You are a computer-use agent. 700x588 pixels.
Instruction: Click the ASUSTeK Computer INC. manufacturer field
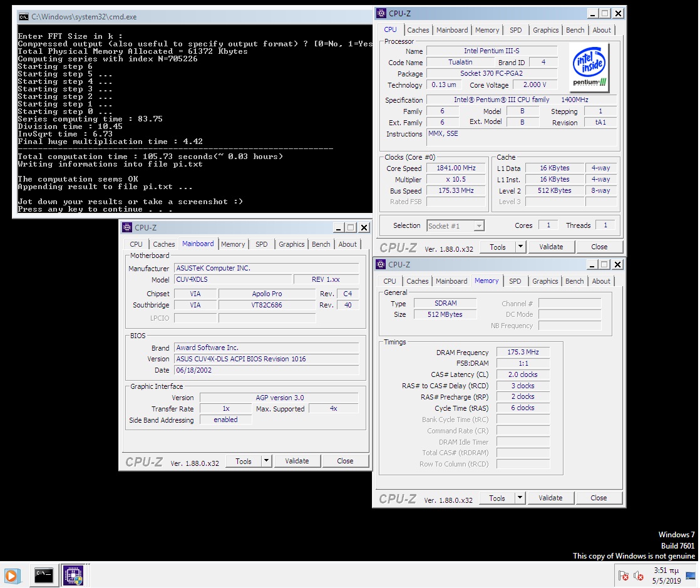pos(267,269)
